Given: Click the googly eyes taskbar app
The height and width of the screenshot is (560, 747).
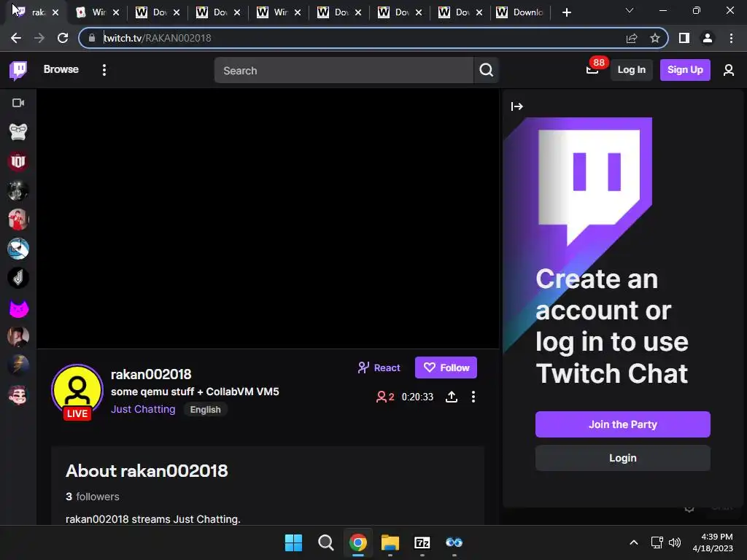Looking at the screenshot, I should coord(454,542).
